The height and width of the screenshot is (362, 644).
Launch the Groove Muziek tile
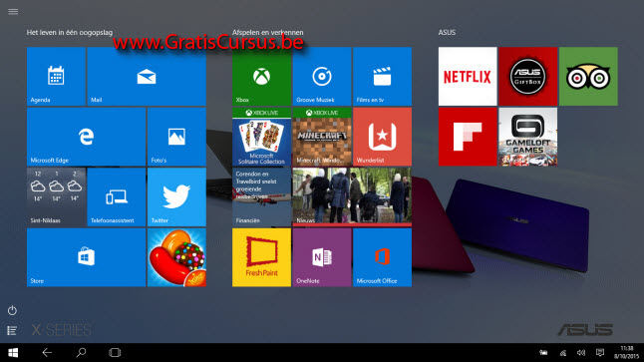(322, 77)
